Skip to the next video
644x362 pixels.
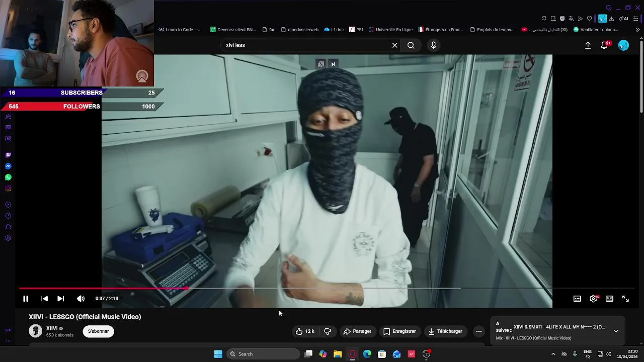click(x=60, y=299)
